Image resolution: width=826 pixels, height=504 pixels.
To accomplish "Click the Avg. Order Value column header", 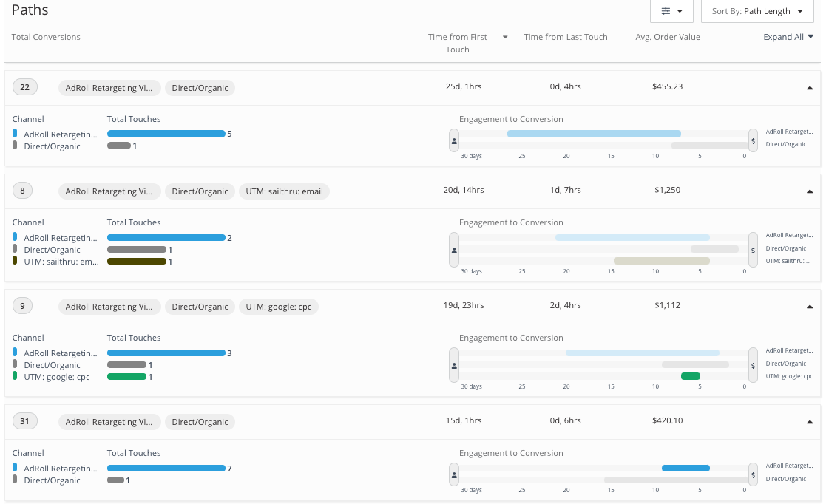I will 667,37.
